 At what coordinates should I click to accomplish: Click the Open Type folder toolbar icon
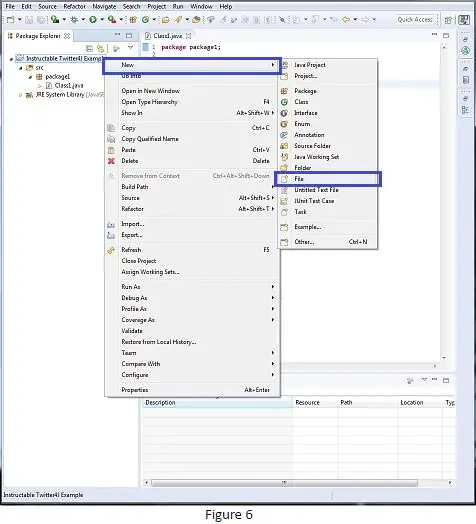(165, 20)
